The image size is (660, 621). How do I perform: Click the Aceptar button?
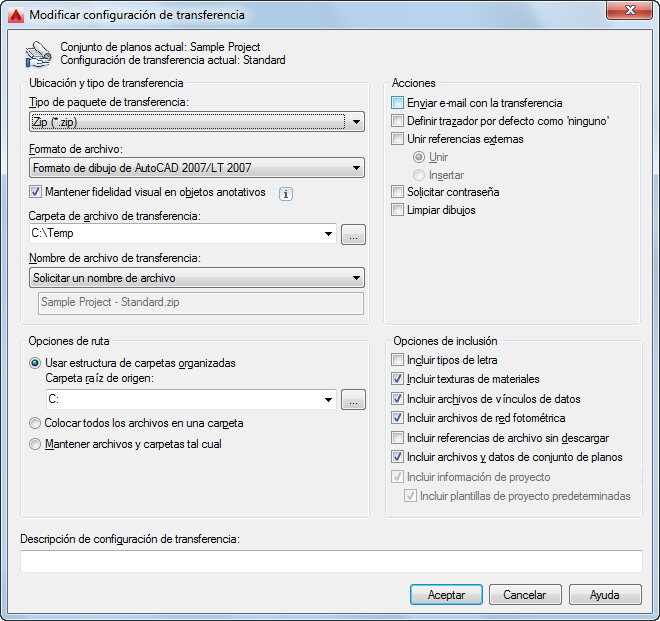(446, 594)
